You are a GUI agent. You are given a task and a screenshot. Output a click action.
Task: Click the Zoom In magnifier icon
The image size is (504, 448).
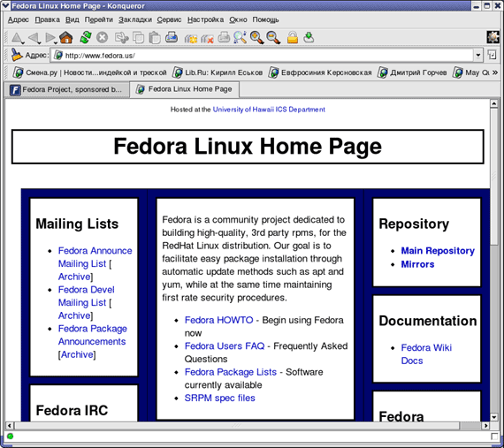[257, 38]
